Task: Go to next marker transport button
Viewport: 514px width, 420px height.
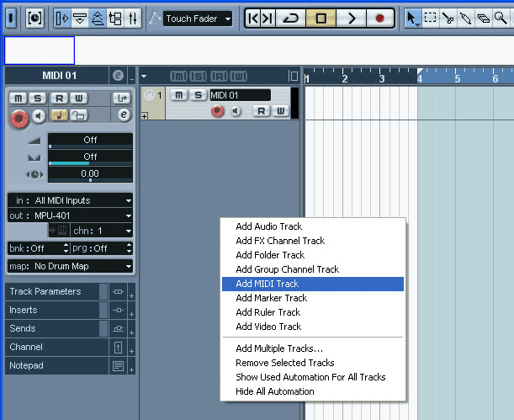Action: pos(268,19)
